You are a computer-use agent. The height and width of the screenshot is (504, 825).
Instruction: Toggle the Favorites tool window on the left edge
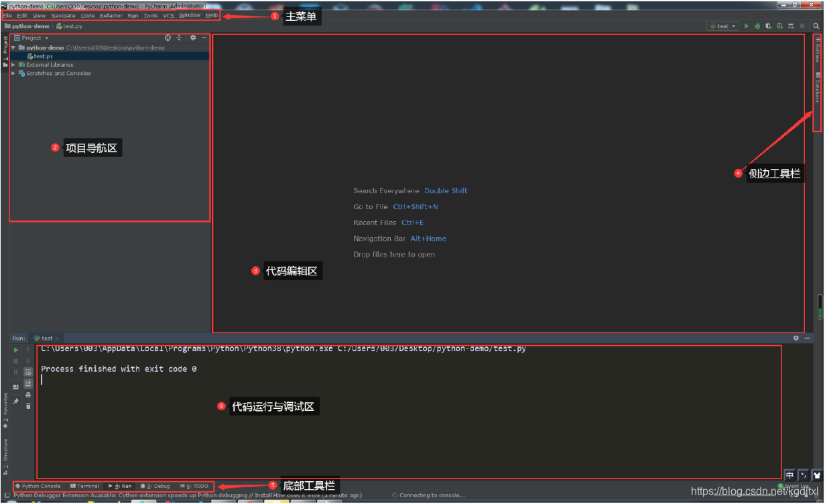coord(5,410)
